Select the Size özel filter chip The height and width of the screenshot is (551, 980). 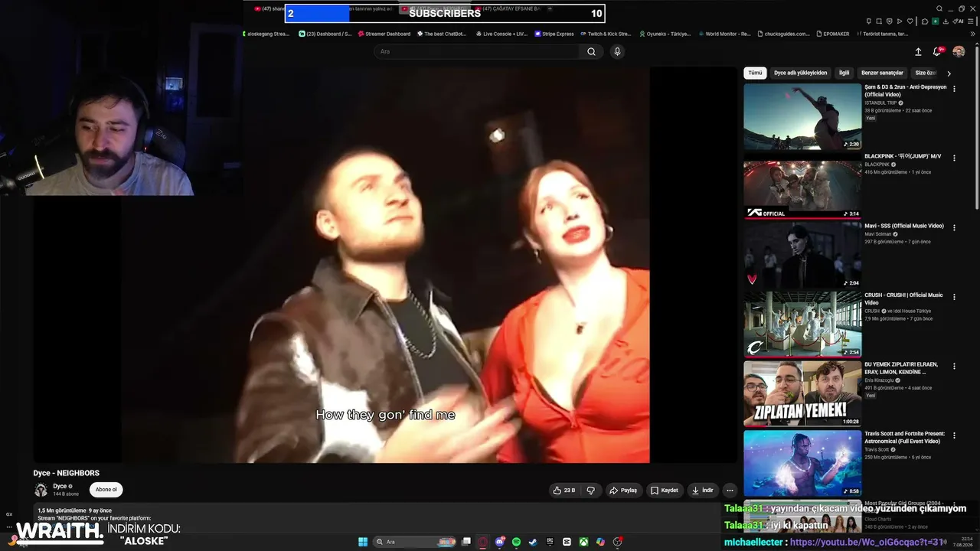pyautogui.click(x=926, y=73)
